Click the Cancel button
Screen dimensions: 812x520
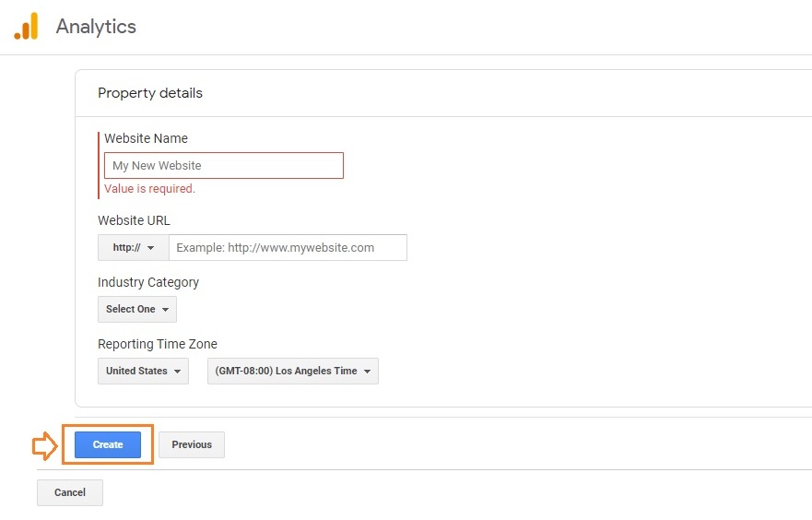(x=70, y=493)
